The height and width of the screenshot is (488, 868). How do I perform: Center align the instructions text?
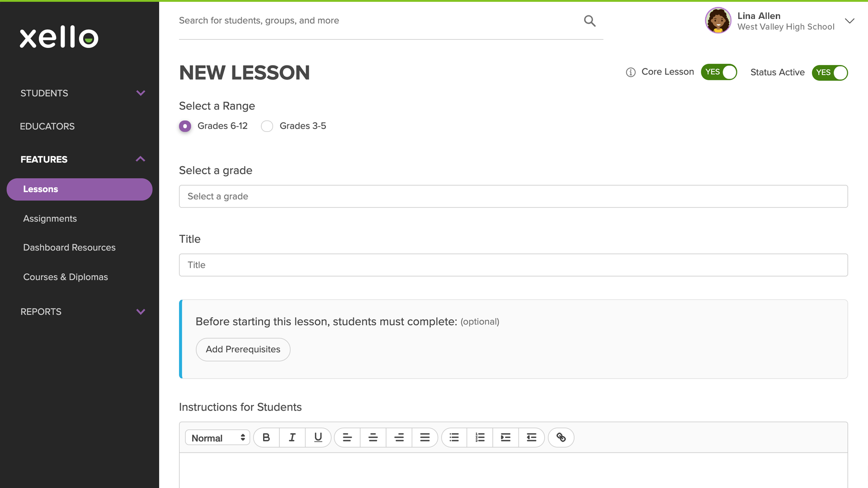(x=373, y=437)
